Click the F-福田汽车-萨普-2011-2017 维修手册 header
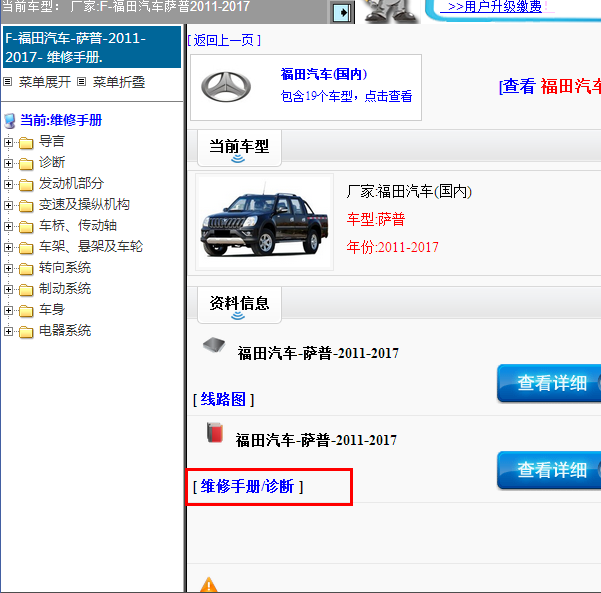The width and height of the screenshot is (601, 593). [92, 47]
